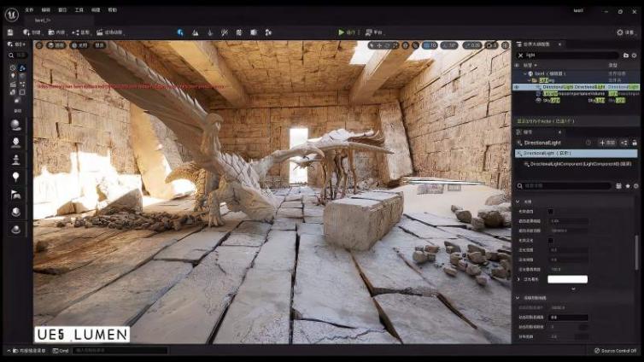Image resolution: width=644 pixels, height=362 pixels.
Task: Open viewport options hamburger menu
Action: [38, 44]
